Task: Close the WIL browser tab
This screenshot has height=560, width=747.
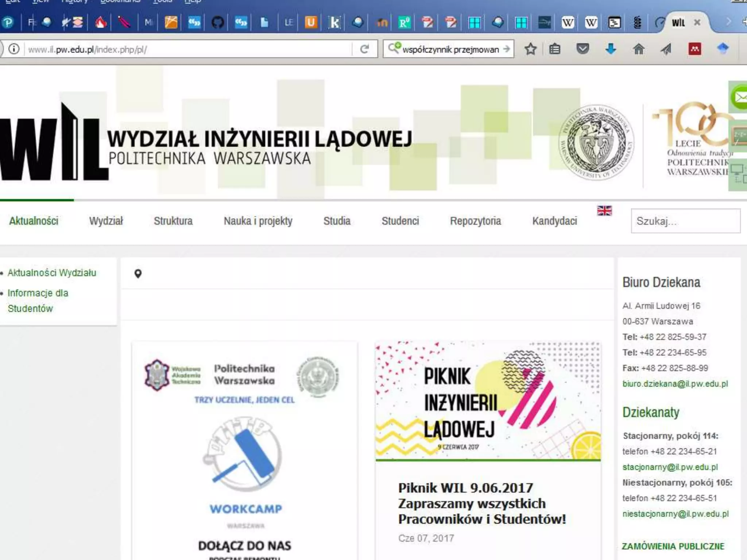Action: (697, 23)
